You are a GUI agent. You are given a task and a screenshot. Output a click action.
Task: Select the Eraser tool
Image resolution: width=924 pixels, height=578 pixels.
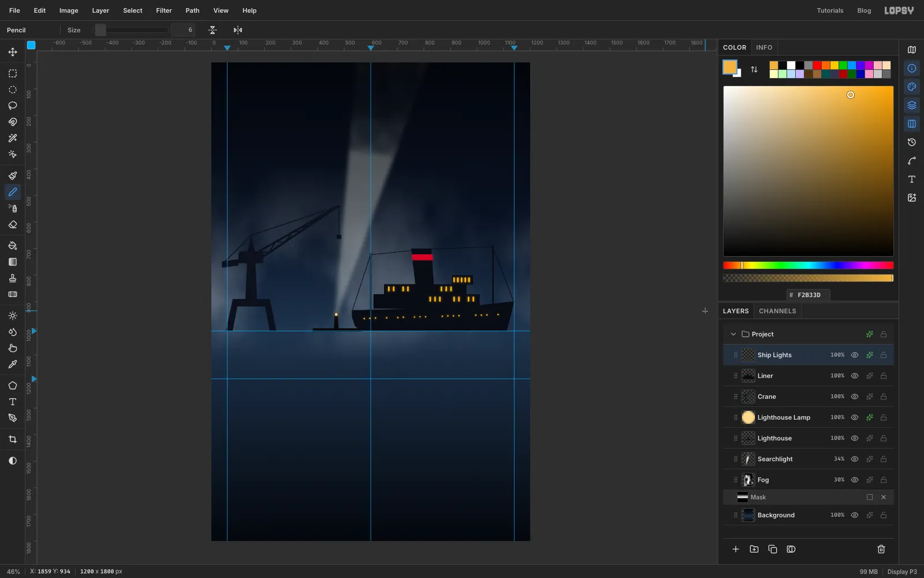[13, 224]
